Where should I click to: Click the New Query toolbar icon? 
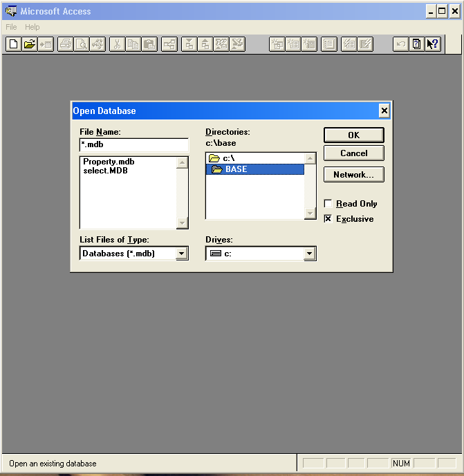pyautogui.click(x=277, y=44)
